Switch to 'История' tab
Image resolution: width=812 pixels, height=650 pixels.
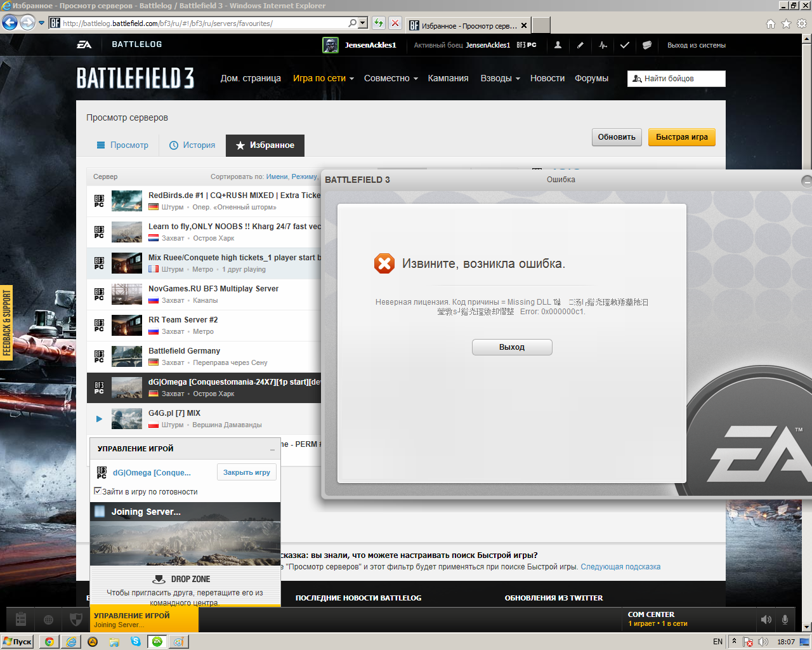pos(192,145)
